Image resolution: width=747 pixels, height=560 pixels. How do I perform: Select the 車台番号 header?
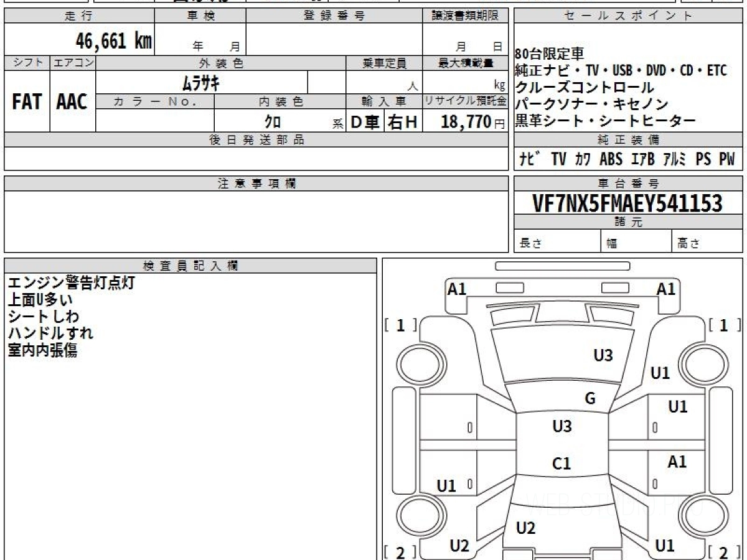click(x=628, y=184)
